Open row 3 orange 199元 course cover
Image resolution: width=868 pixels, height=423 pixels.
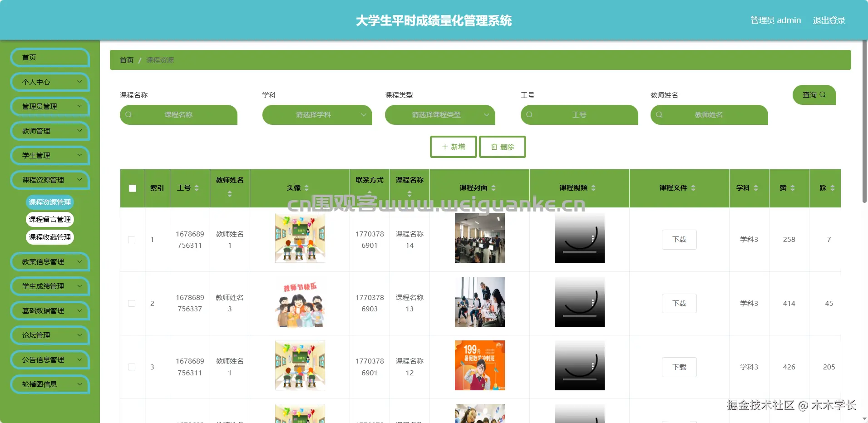480,365
